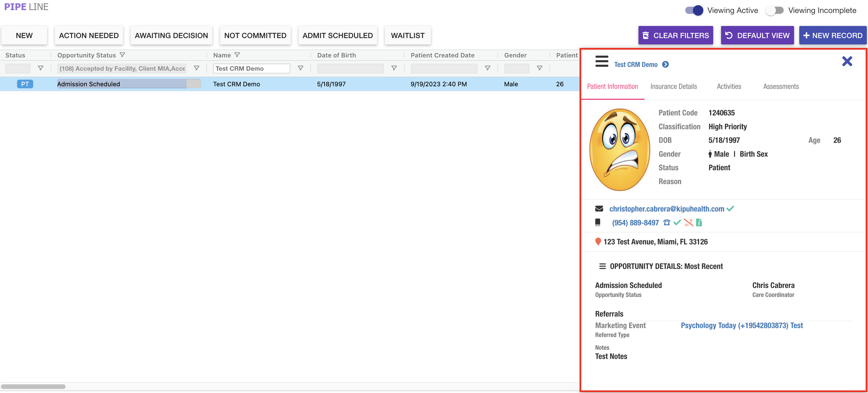
Task: Open the Gender column filter dropdown
Action: point(539,68)
